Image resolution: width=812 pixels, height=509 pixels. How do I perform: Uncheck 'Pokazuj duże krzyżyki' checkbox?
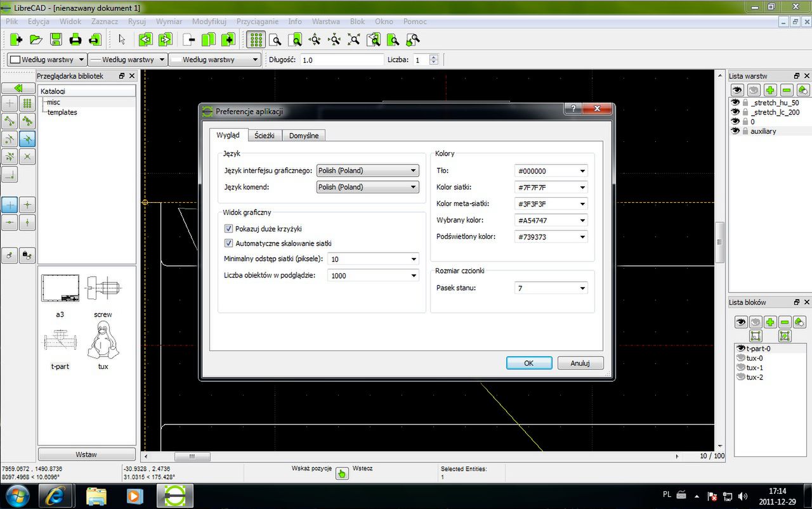[229, 228]
